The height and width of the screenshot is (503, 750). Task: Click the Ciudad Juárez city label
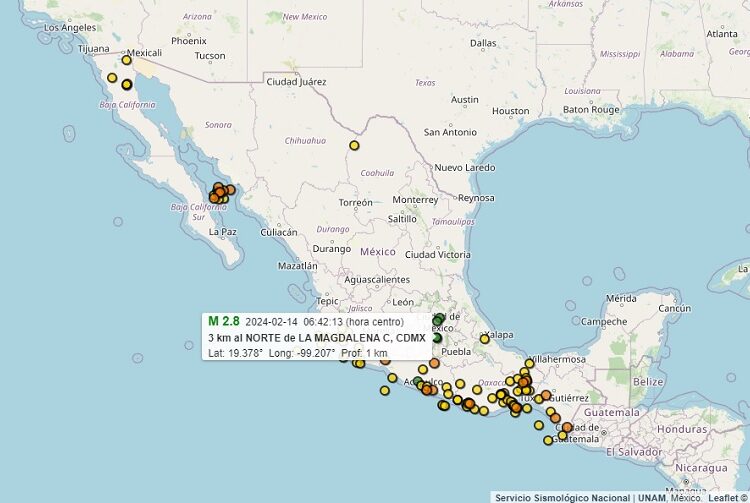click(296, 82)
